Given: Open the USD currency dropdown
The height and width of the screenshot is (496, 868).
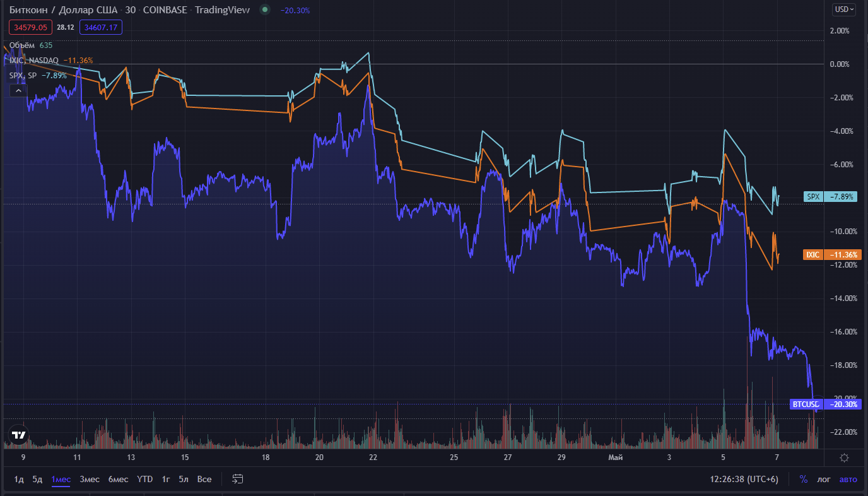Looking at the screenshot, I should tap(844, 9).
